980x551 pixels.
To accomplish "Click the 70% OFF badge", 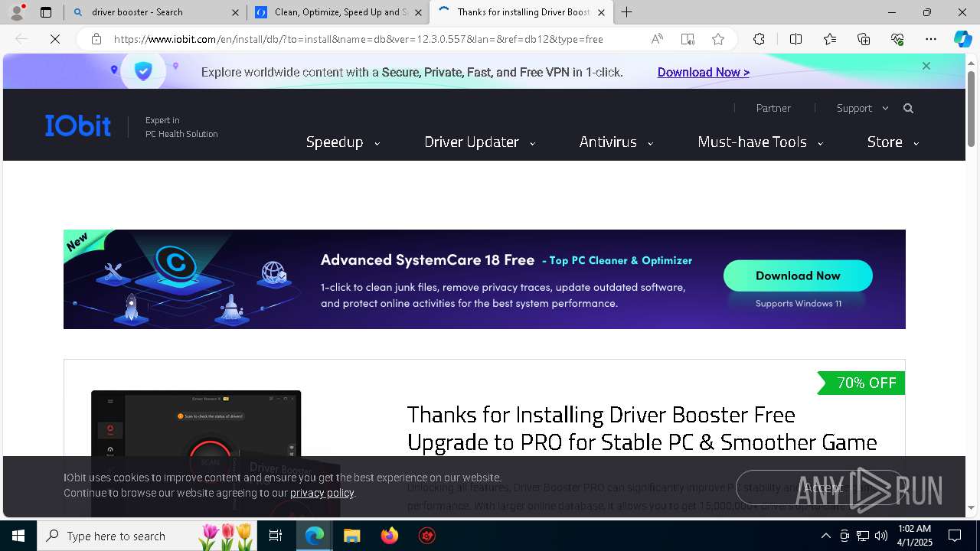I will [861, 383].
